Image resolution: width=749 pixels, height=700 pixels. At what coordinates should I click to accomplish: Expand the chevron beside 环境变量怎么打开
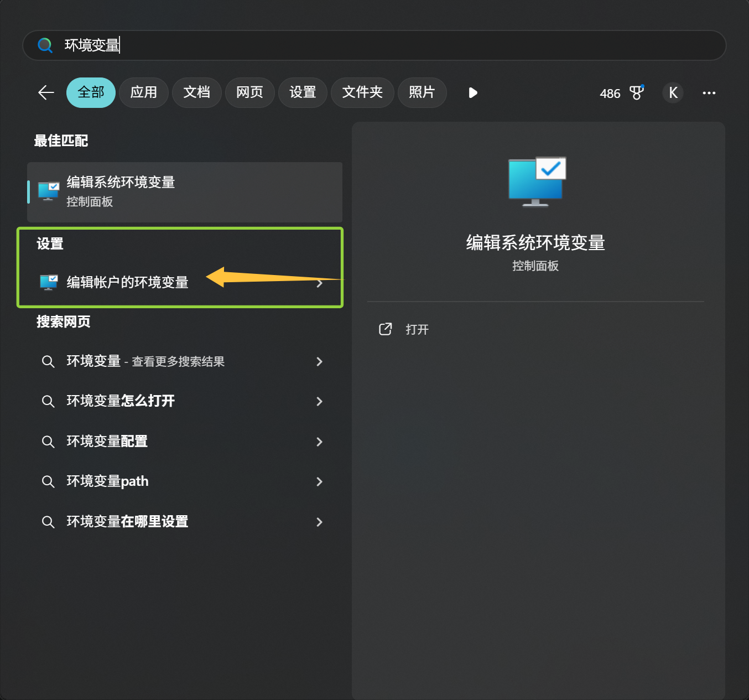coord(320,401)
